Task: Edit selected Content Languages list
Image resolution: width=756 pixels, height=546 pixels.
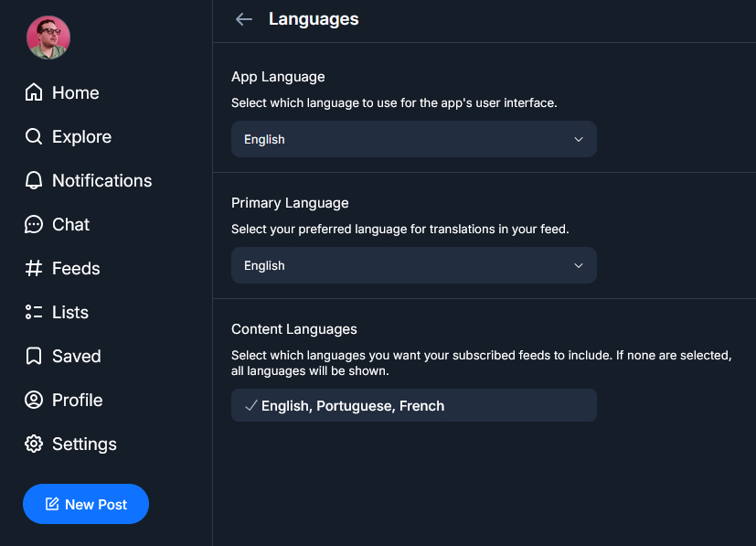Action: 413,405
